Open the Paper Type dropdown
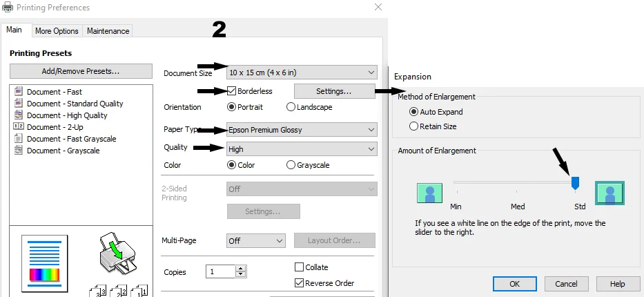The image size is (644, 297). click(x=302, y=130)
